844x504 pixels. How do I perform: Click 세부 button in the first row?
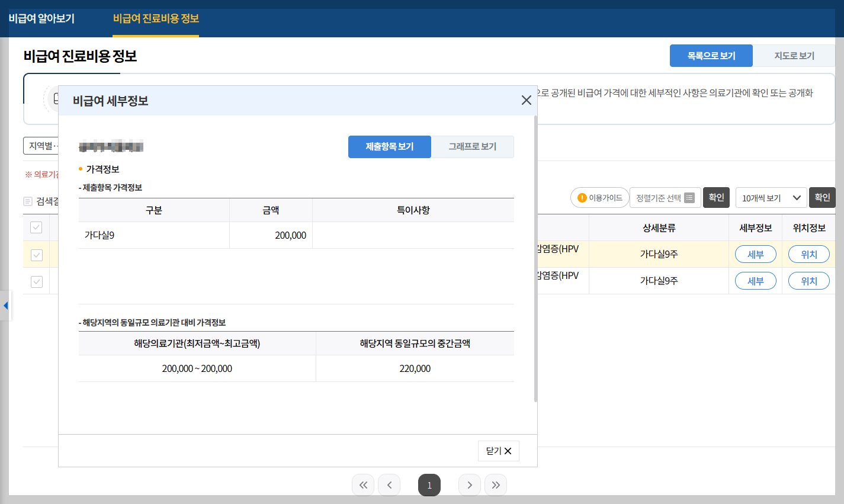pyautogui.click(x=756, y=254)
